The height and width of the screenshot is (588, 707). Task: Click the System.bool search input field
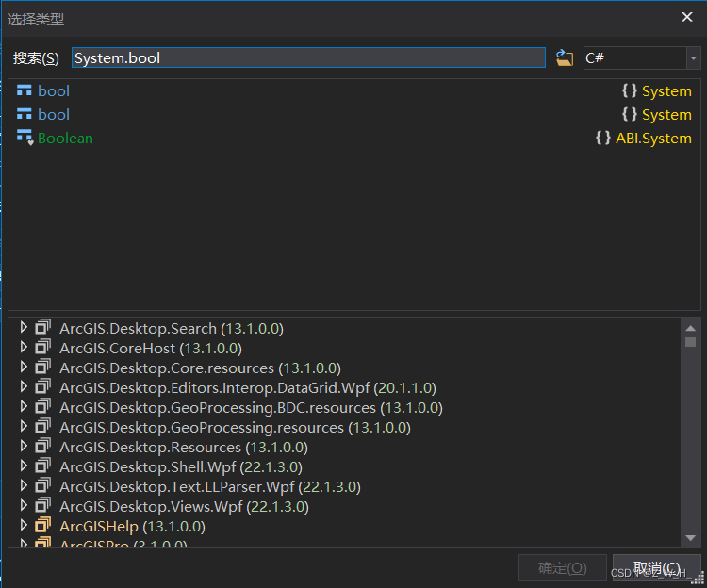308,57
